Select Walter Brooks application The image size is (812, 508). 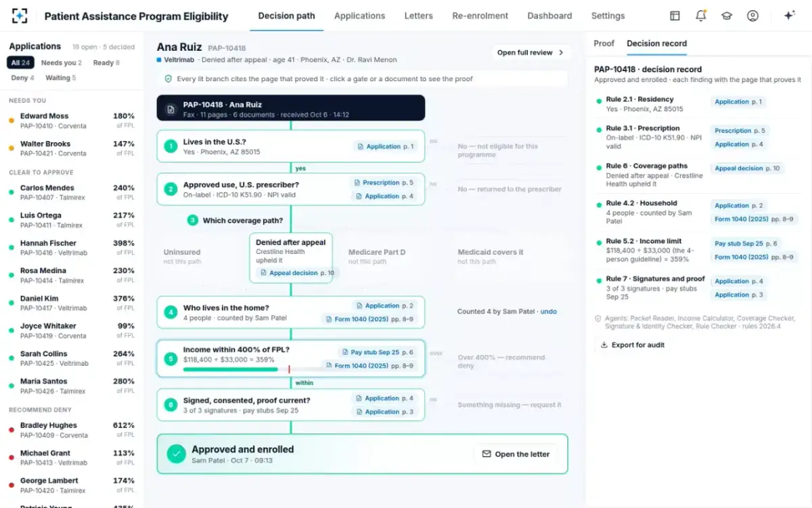72,148
